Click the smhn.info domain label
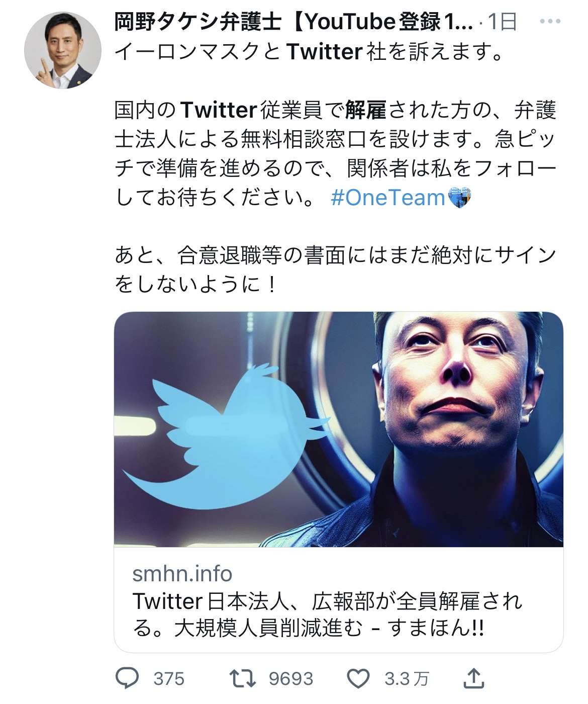Viewport: 588px width, 704px height. (x=182, y=573)
